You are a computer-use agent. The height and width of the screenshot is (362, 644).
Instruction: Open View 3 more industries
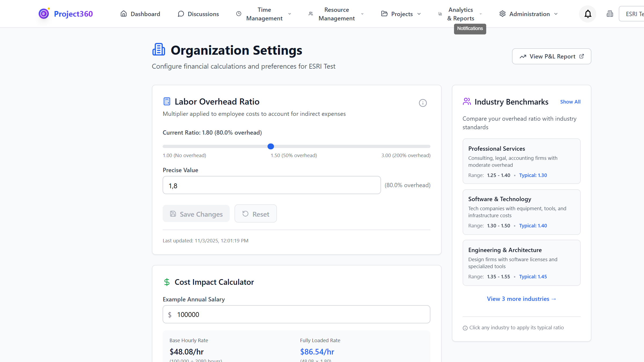pos(521,299)
